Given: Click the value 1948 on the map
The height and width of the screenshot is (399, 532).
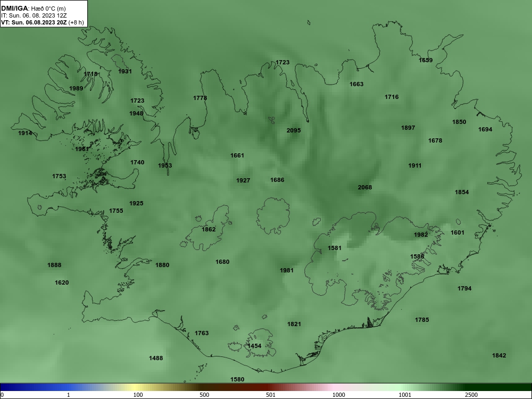Looking at the screenshot, I should 136,113.
